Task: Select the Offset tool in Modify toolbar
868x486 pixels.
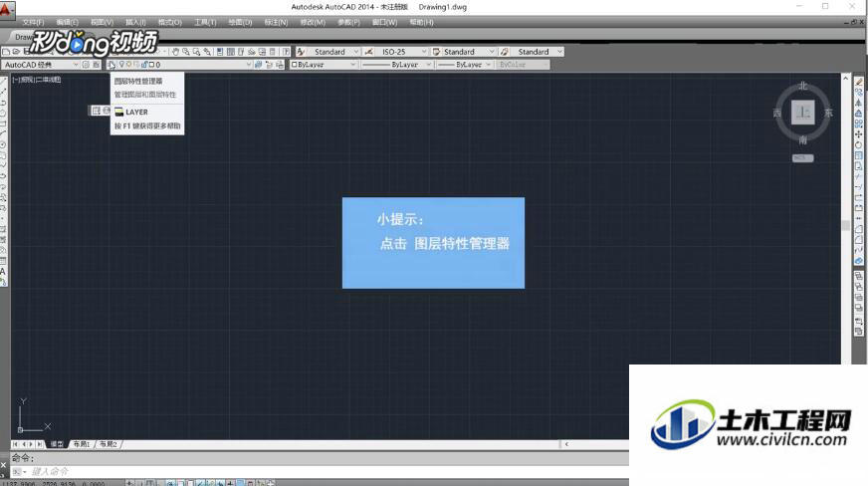Action: tap(859, 113)
